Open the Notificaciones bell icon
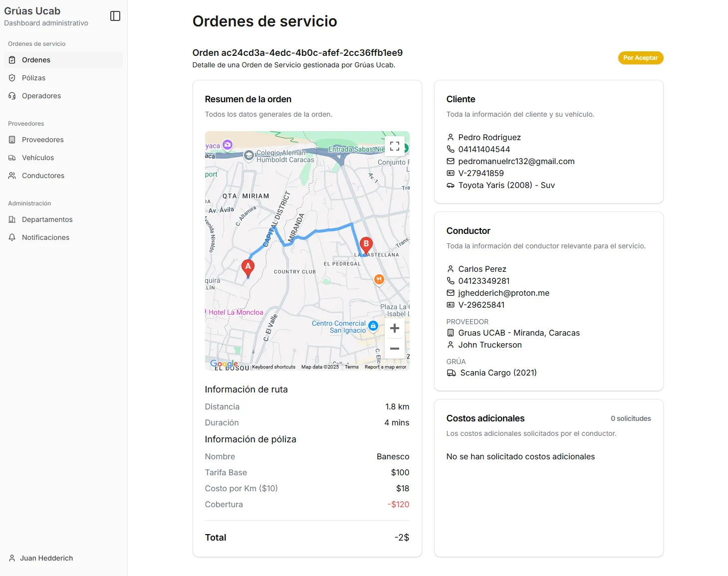 [12, 237]
